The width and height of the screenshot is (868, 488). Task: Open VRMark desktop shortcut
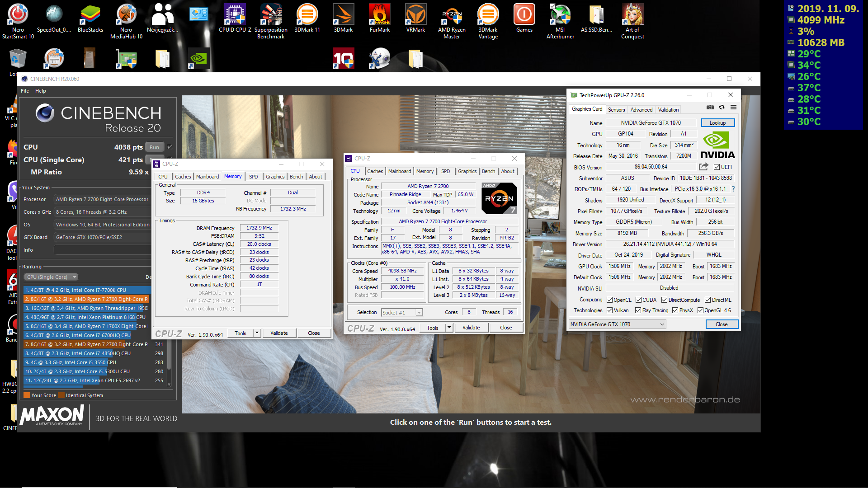415,18
